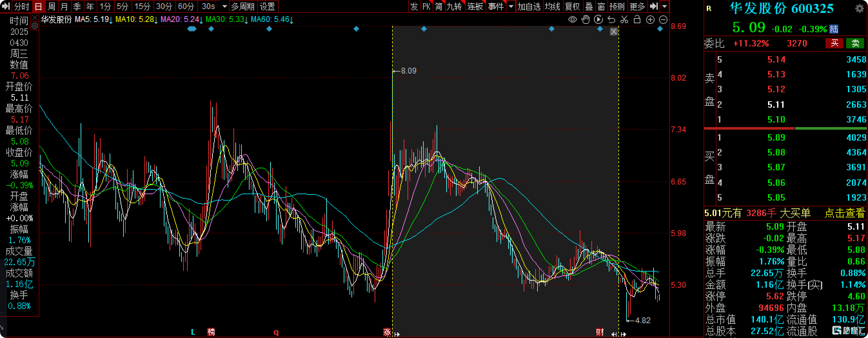Click the MA60: 5.46 indicator label
This screenshot has width=868, height=338.
click(x=271, y=19)
